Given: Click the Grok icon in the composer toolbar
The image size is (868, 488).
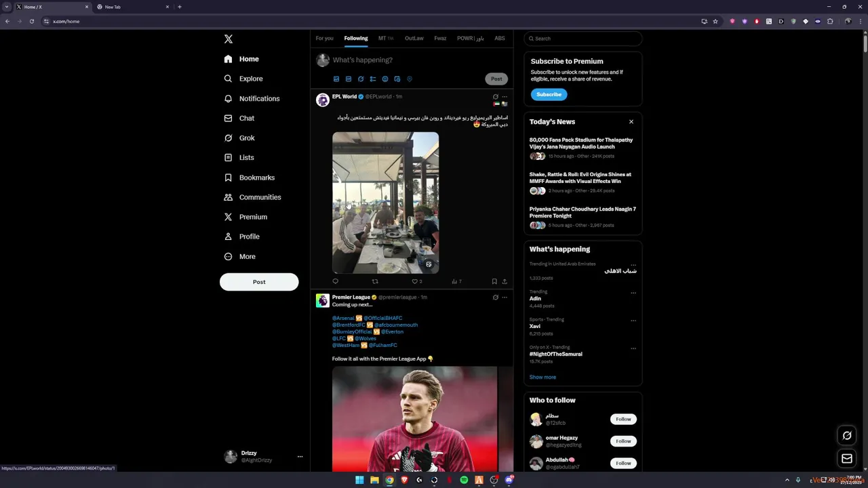Looking at the screenshot, I should click(x=361, y=79).
